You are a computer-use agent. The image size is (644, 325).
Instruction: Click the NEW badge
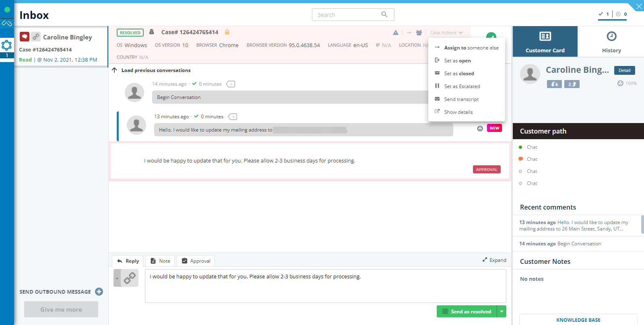(x=494, y=128)
